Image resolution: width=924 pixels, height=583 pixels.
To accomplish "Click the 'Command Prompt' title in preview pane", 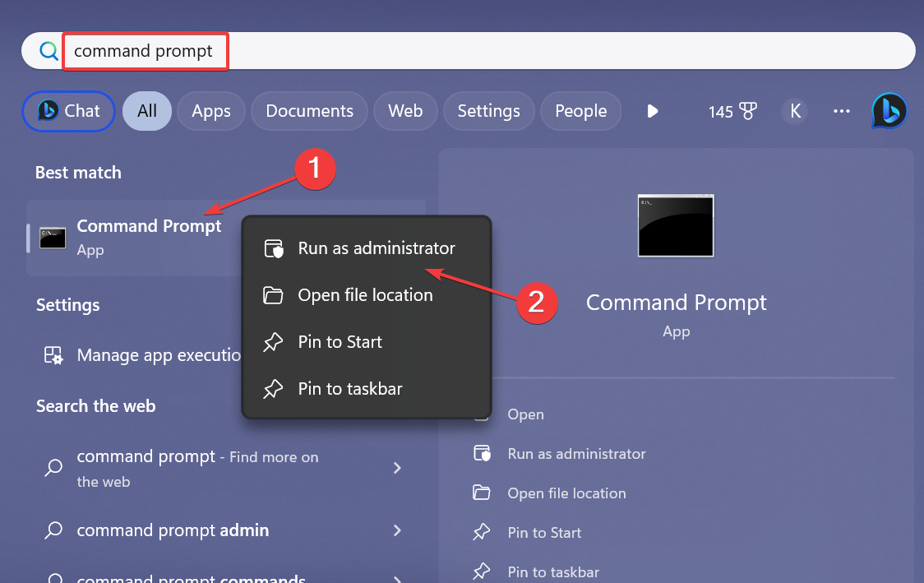I will (x=676, y=303).
